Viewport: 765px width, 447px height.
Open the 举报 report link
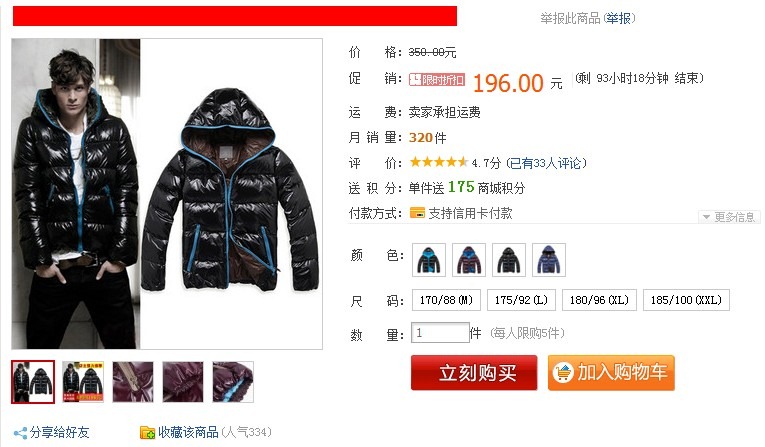click(619, 19)
